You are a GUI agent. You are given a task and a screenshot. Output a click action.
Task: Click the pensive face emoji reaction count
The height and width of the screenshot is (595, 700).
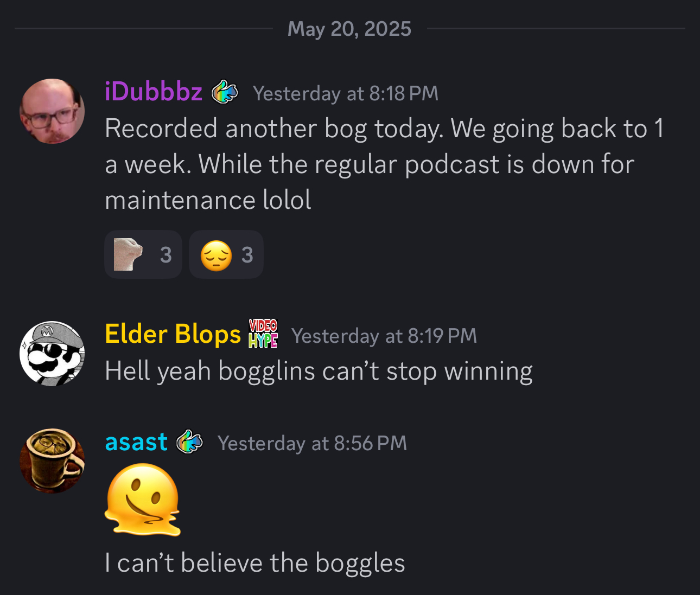coord(247,255)
